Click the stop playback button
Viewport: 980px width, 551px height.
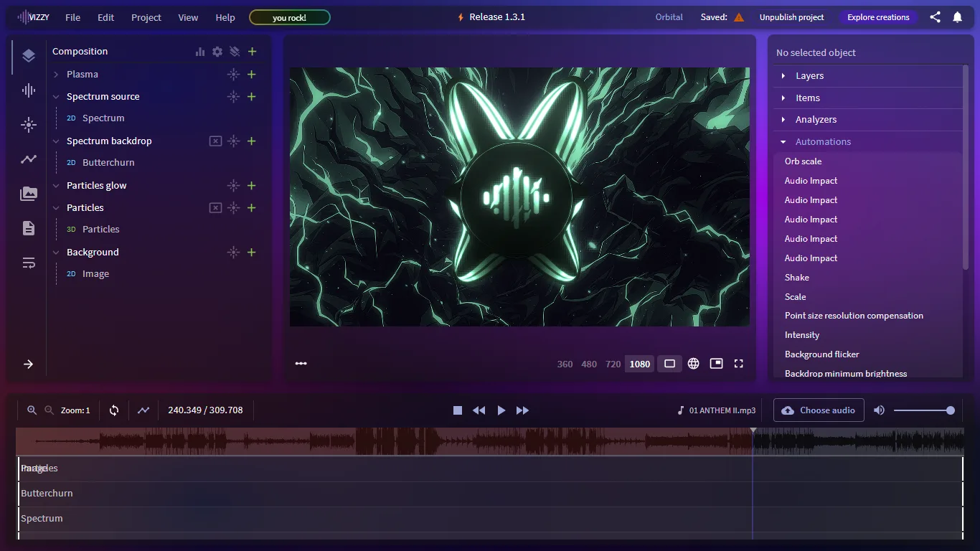click(458, 410)
